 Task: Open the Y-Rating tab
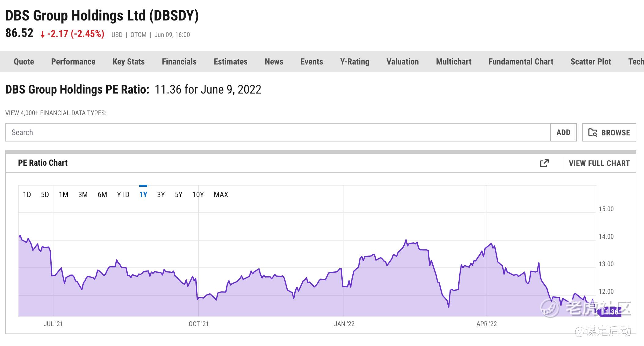pos(355,62)
